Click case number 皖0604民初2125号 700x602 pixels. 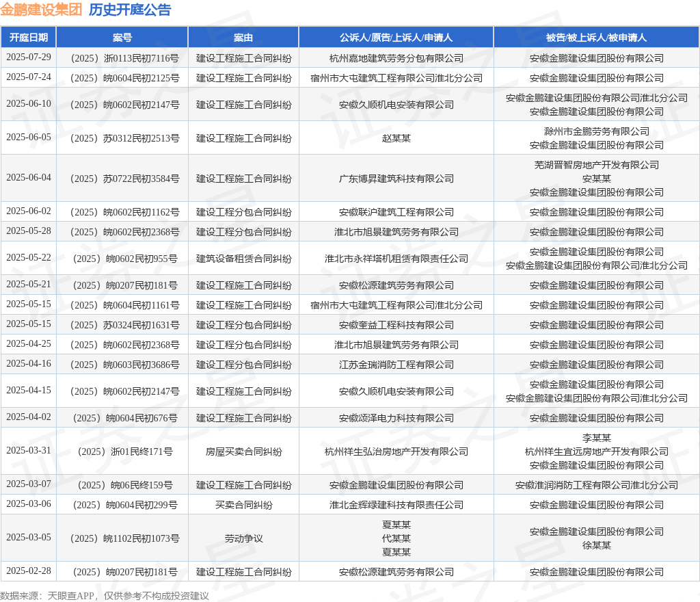[125, 78]
